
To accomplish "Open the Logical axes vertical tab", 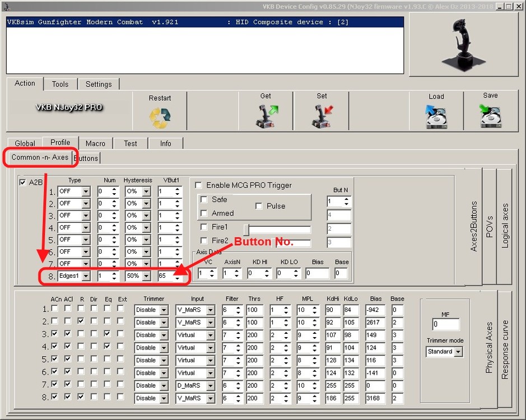I will (504, 226).
